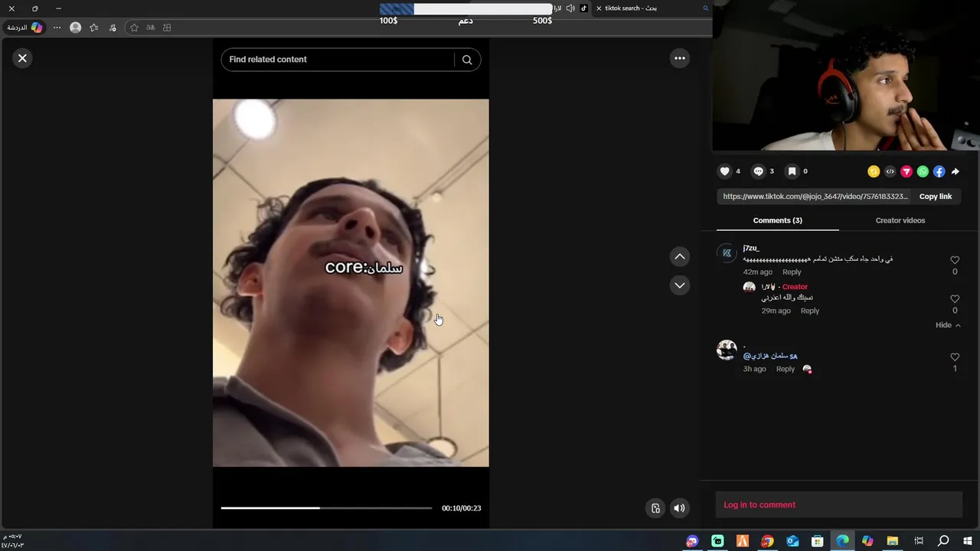Open the Edge profile avatar icon
The height and width of the screenshot is (551, 980).
[75, 28]
